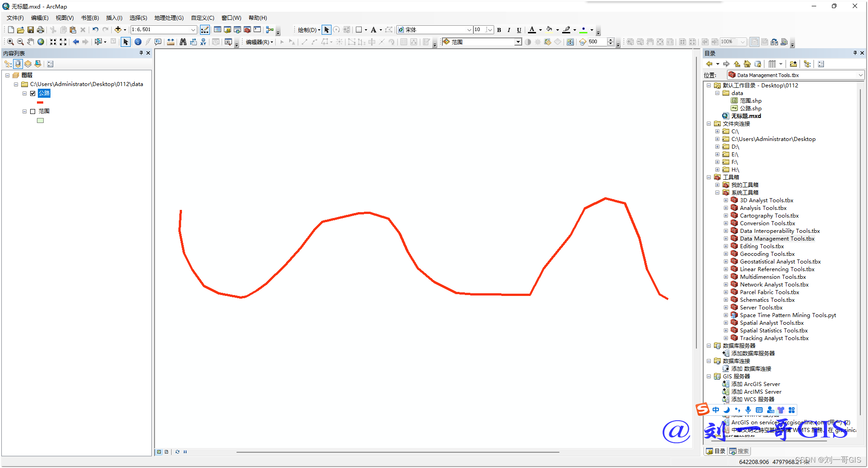The width and height of the screenshot is (868, 468).
Task: Open the 编辑器(R) editor dropdown
Action: coord(259,42)
